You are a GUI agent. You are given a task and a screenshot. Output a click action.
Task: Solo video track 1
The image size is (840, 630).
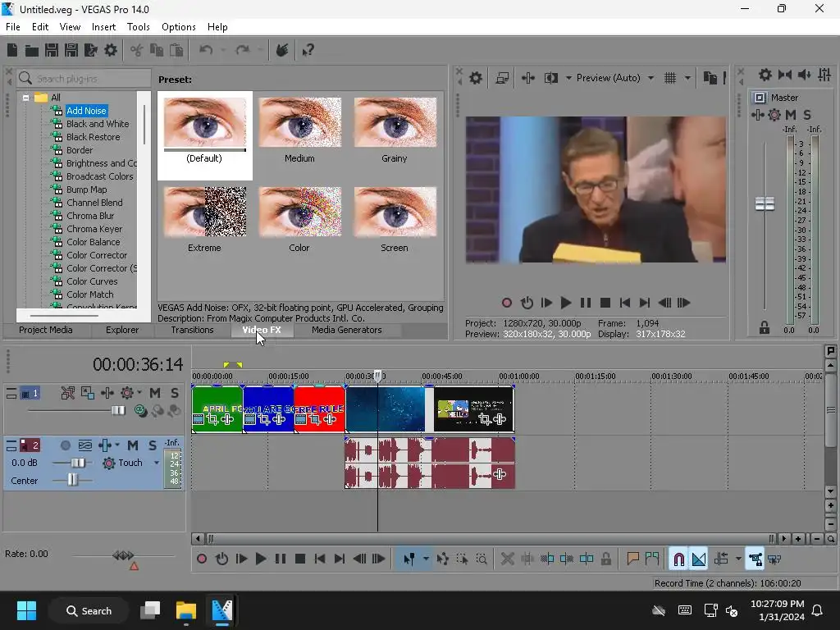(x=175, y=393)
